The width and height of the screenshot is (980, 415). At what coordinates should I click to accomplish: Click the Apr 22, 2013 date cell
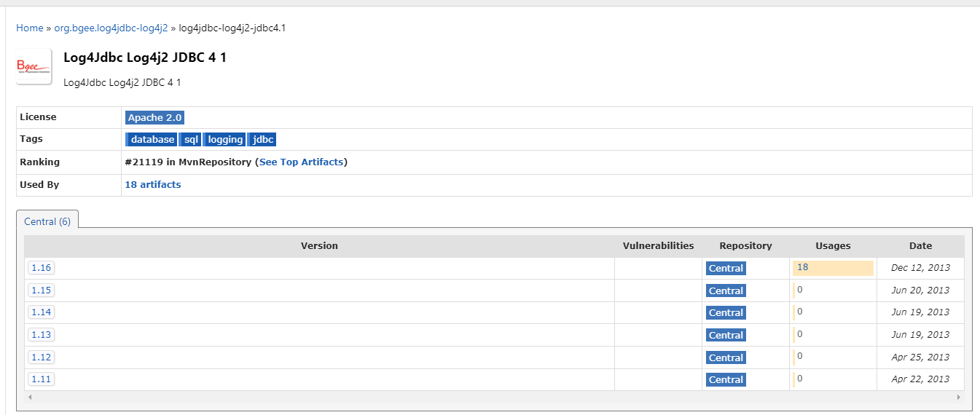click(920, 379)
